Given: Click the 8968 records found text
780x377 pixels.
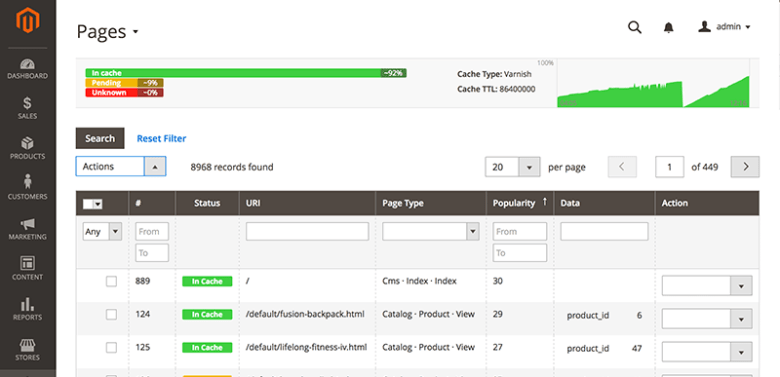Looking at the screenshot, I should 232,167.
